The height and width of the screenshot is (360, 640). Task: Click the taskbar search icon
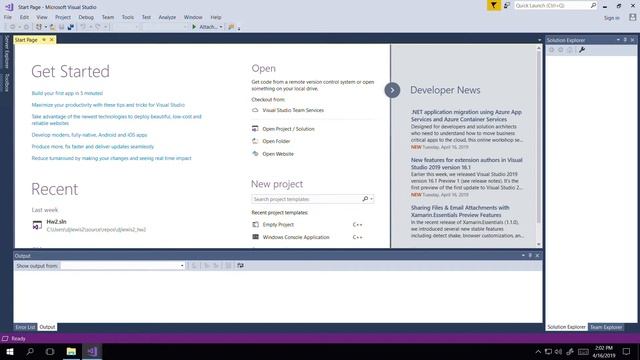[x=30, y=351]
